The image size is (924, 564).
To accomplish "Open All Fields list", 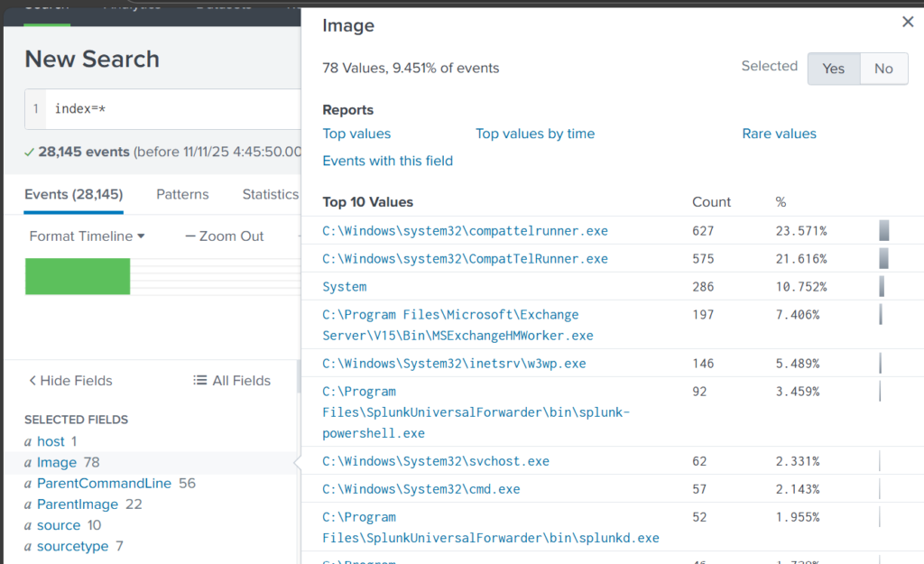I will tap(232, 381).
